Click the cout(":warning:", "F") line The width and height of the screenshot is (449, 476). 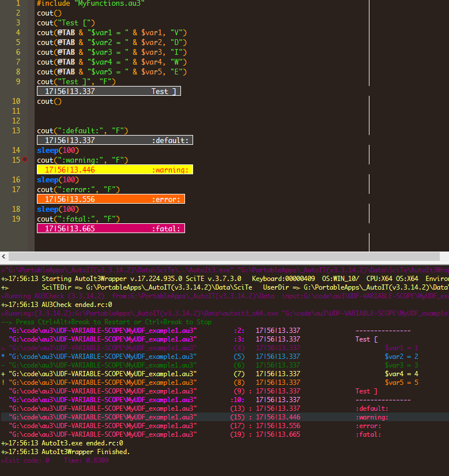pyautogui.click(x=82, y=160)
